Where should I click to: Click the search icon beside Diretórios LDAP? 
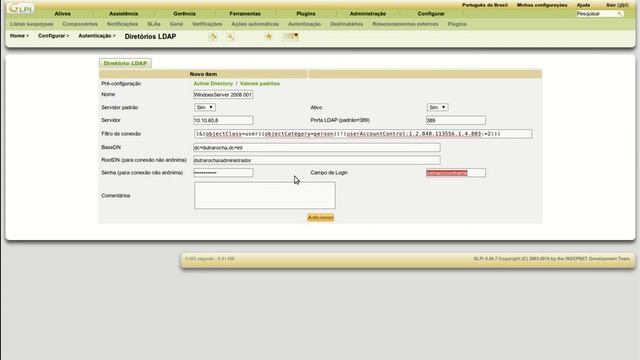pos(230,37)
